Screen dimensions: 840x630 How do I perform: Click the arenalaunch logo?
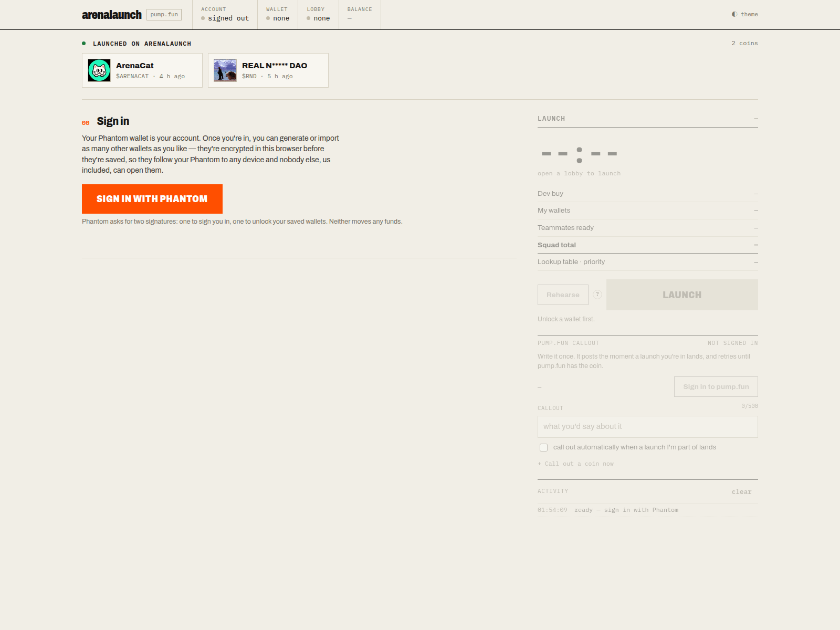(x=112, y=15)
